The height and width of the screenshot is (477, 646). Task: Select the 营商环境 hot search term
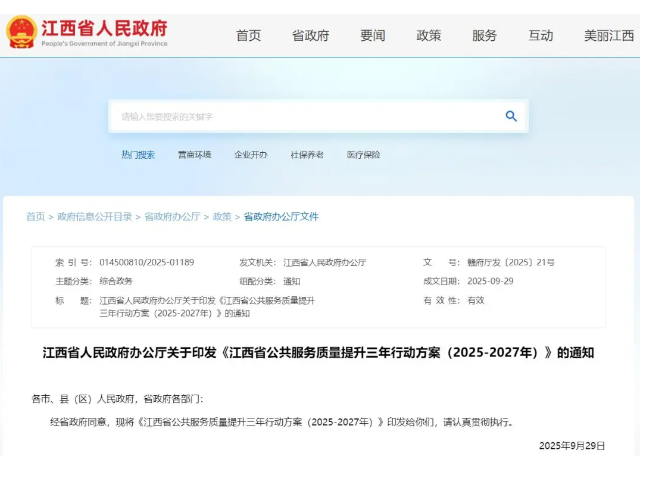[194, 155]
